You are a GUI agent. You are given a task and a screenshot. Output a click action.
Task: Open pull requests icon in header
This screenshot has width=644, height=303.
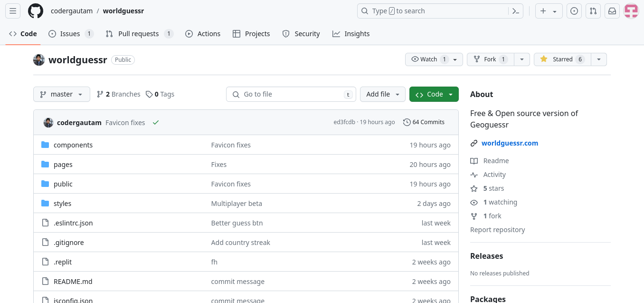tap(593, 11)
